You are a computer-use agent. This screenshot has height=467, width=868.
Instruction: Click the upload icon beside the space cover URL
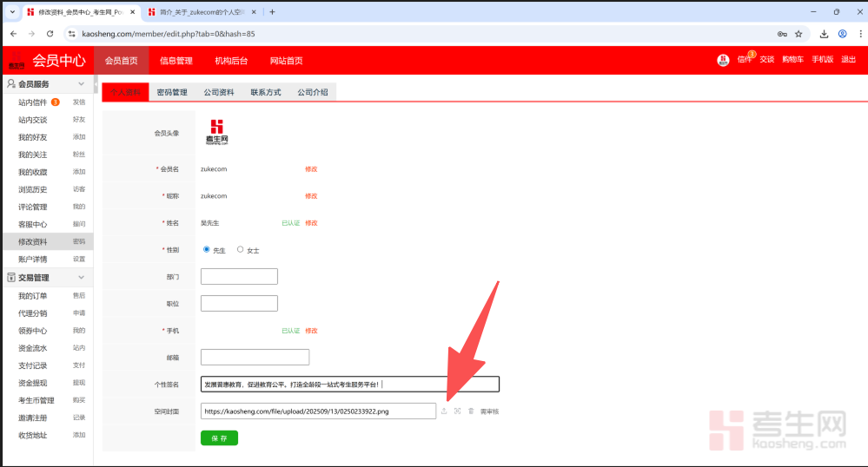point(444,411)
